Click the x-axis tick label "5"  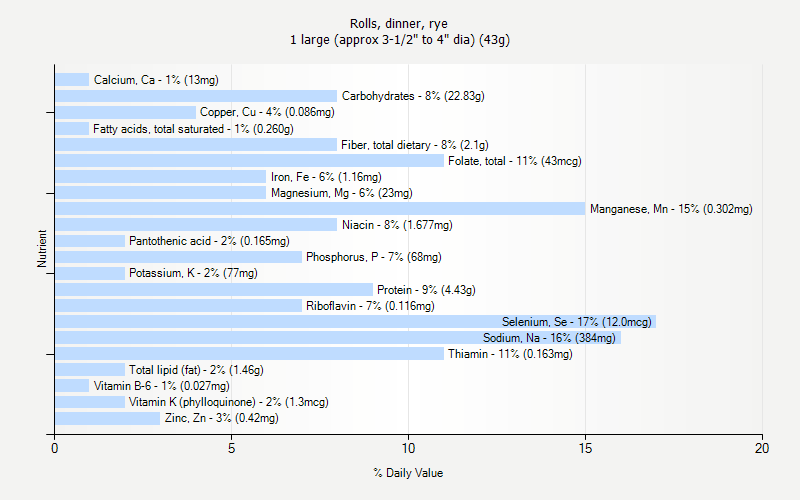point(231,448)
